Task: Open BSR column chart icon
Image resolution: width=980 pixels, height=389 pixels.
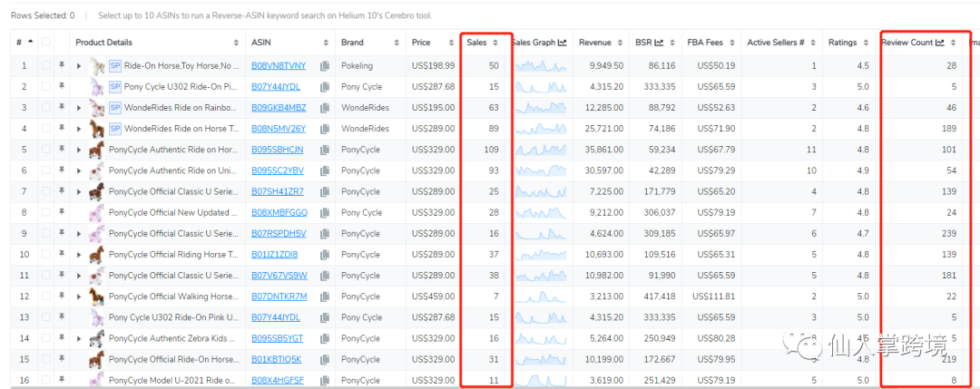Action: click(659, 44)
